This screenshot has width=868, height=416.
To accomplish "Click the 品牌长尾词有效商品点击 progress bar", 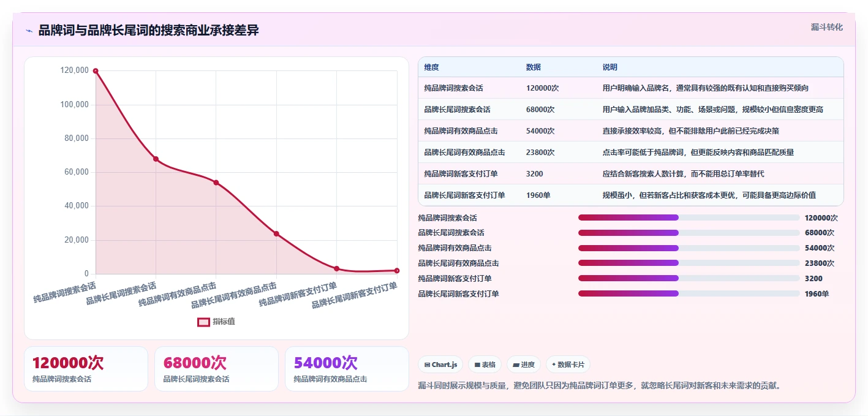I will click(689, 263).
